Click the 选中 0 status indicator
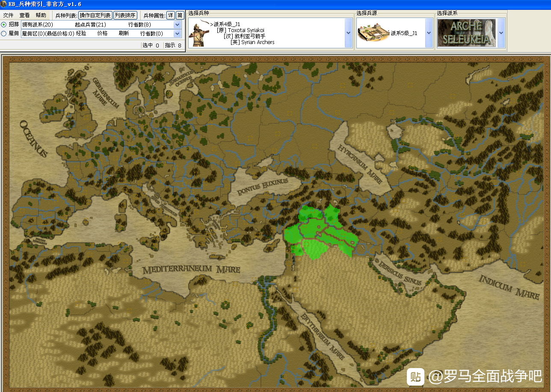The height and width of the screenshot is (392, 551). [151, 45]
